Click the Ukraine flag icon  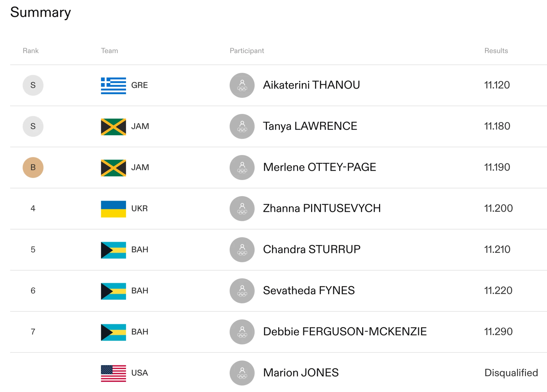[113, 209]
